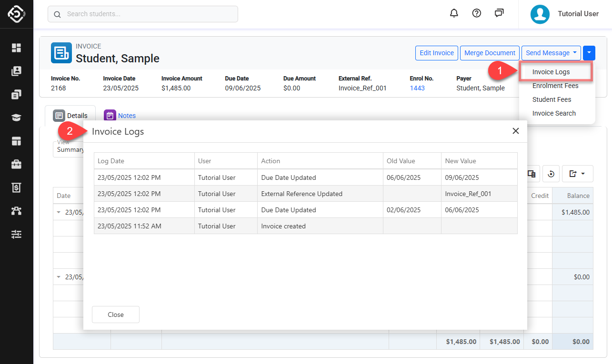Click the notification bell icon
This screenshot has height=364, width=612.
(454, 13)
